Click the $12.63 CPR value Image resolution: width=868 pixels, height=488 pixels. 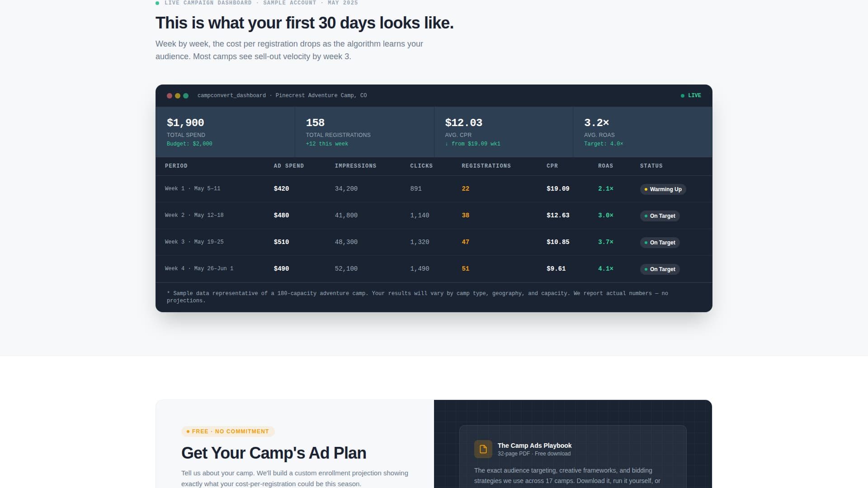558,216
